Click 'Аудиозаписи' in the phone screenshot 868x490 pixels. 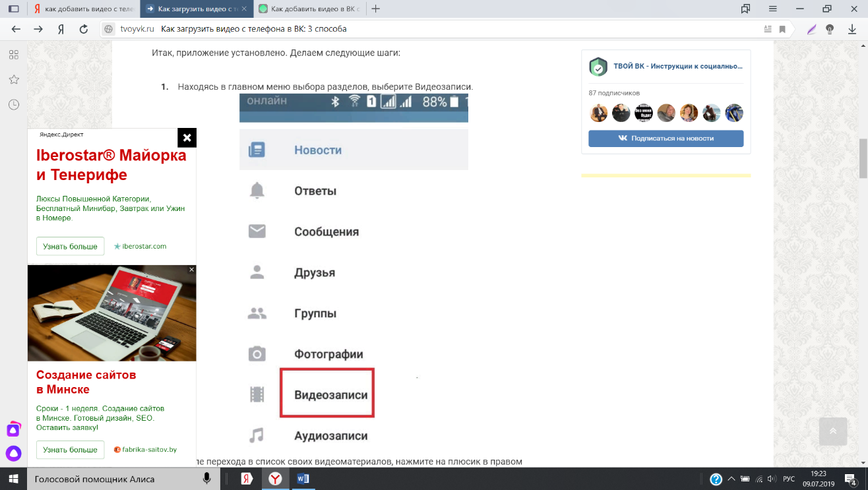pyautogui.click(x=330, y=436)
